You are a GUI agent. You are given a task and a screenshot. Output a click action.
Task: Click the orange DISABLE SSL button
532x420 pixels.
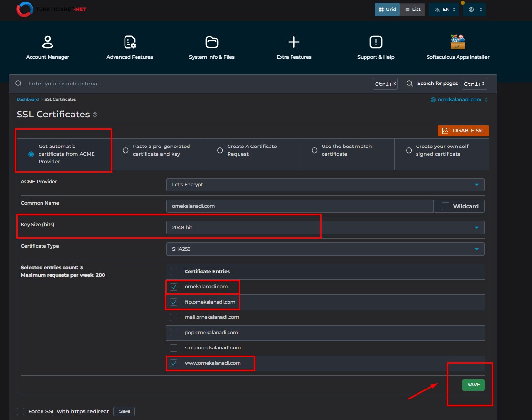(463, 131)
